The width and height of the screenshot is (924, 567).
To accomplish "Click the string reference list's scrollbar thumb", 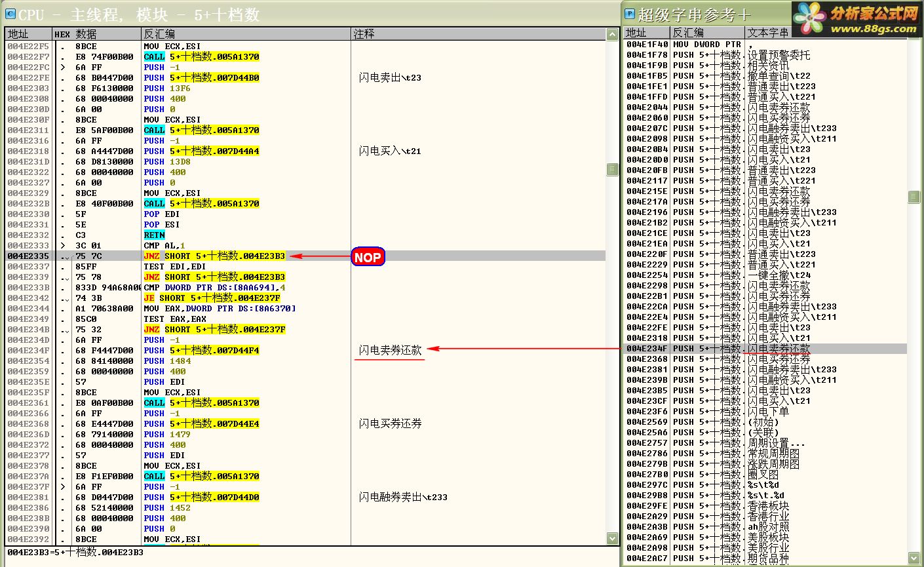I will coord(914,197).
